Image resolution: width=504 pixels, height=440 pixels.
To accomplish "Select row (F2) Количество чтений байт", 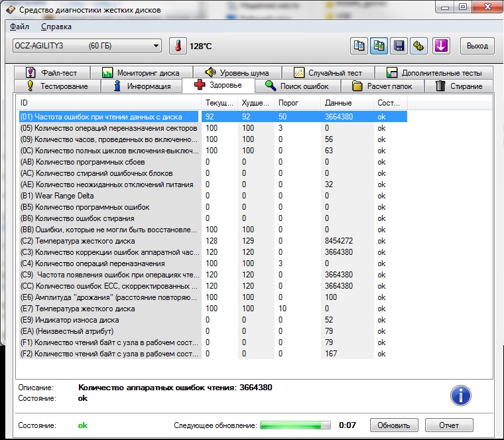I will coord(213,354).
